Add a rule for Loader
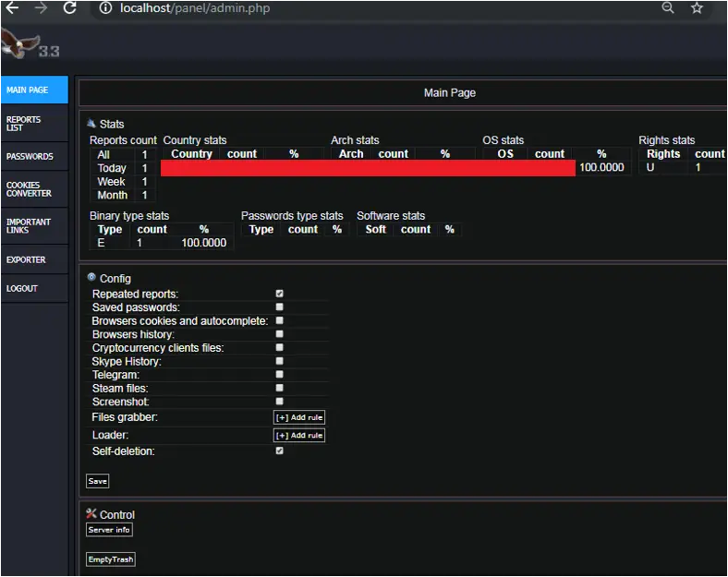 299,436
